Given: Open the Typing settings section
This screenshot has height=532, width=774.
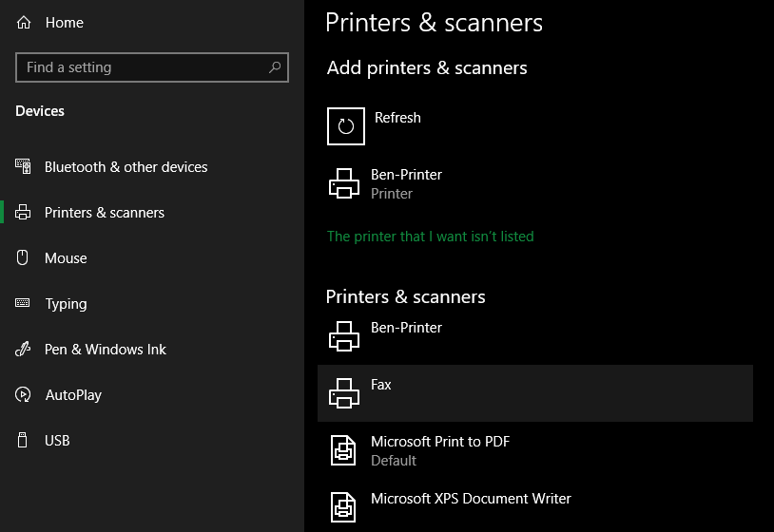Looking at the screenshot, I should click(x=67, y=304).
